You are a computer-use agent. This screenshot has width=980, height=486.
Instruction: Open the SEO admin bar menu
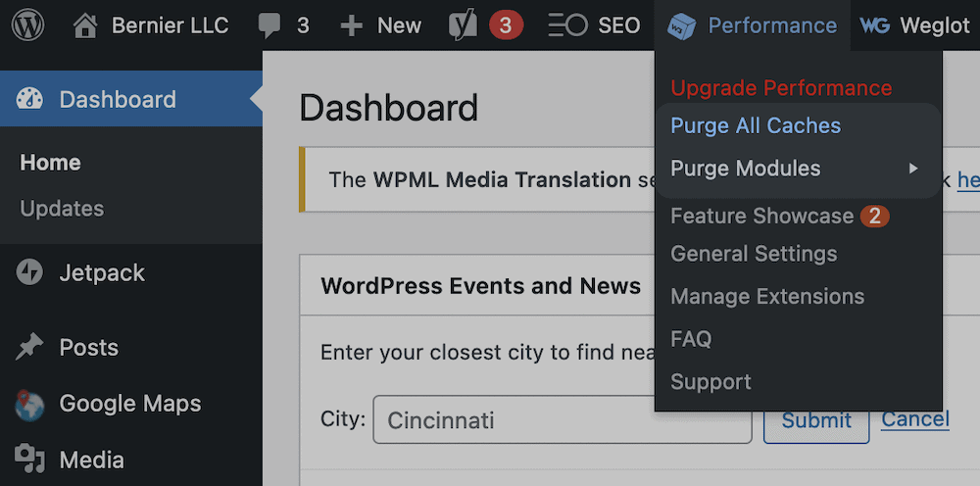pos(618,25)
